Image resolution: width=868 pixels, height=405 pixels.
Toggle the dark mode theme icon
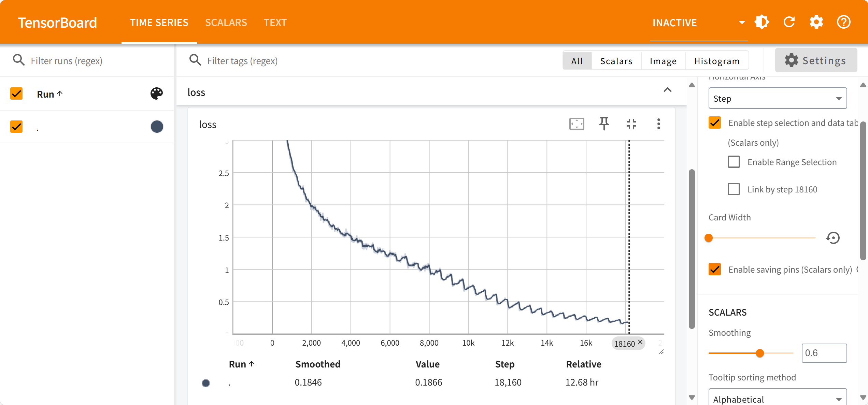tap(762, 23)
